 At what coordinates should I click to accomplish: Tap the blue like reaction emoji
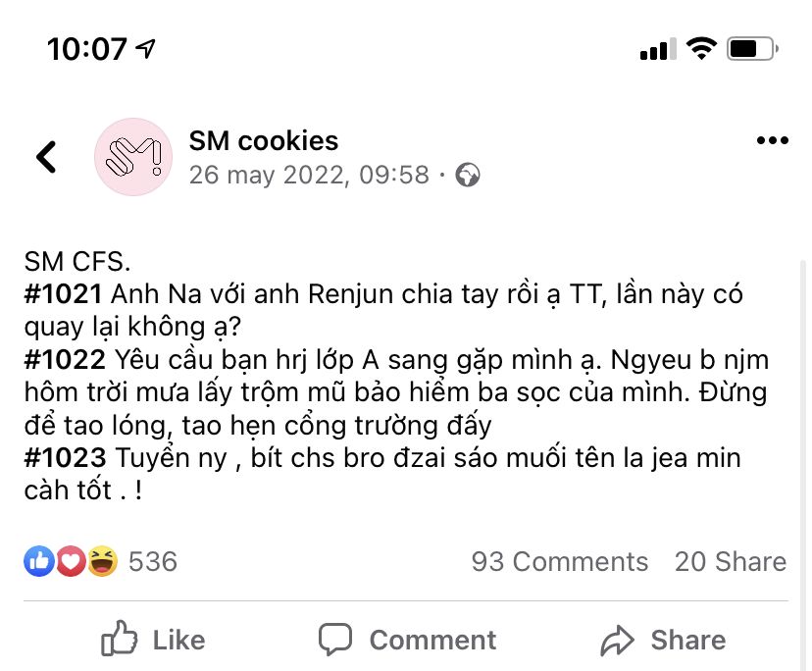38,561
